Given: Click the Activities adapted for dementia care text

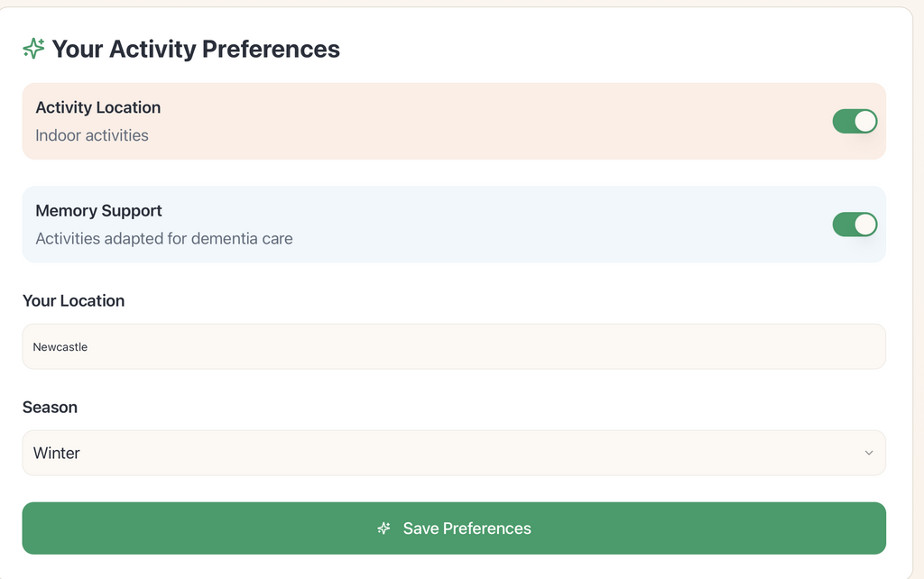Looking at the screenshot, I should (163, 238).
